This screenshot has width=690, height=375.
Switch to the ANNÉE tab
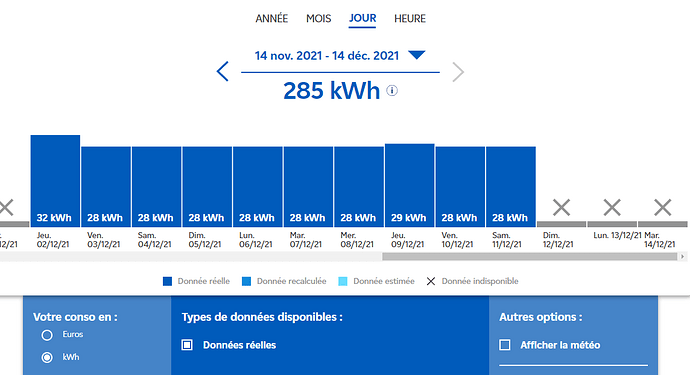click(x=272, y=18)
